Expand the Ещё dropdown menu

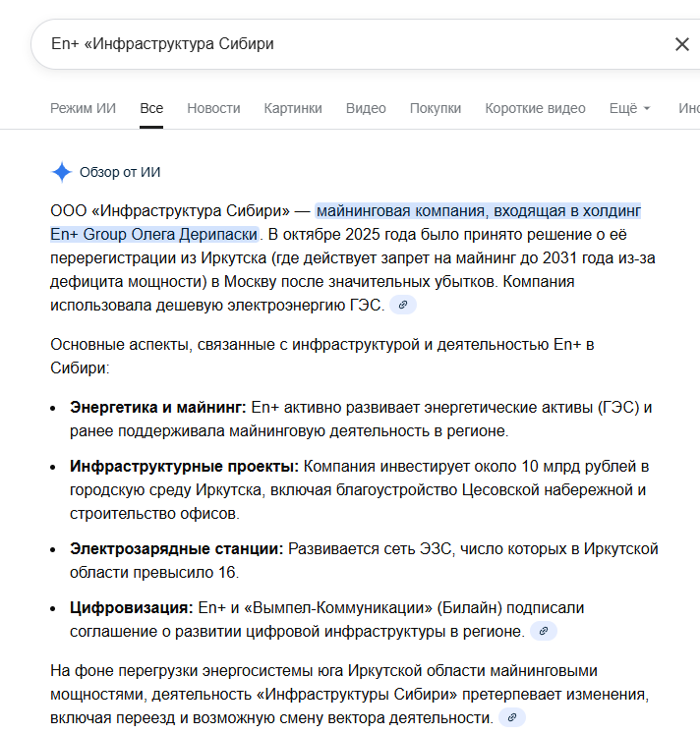(629, 108)
